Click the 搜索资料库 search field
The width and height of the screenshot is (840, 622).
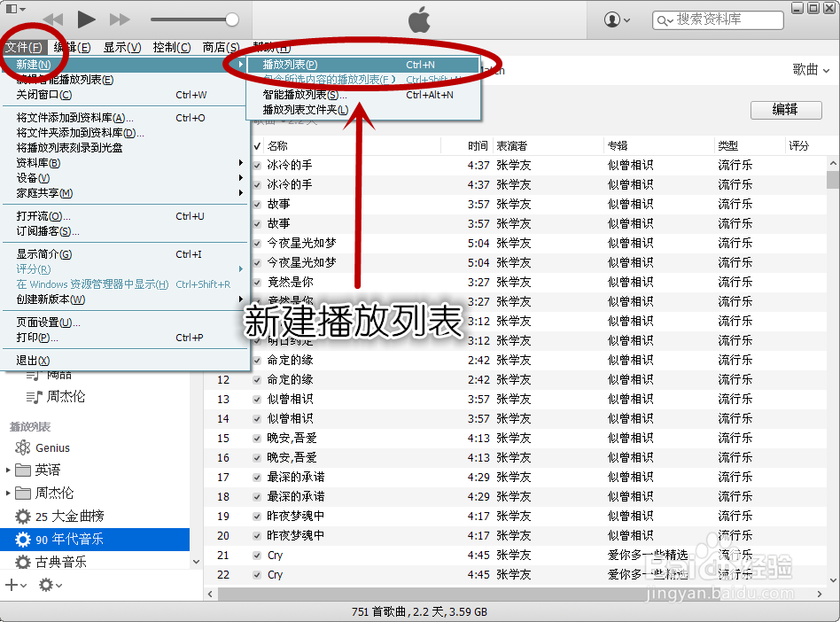[x=718, y=19]
